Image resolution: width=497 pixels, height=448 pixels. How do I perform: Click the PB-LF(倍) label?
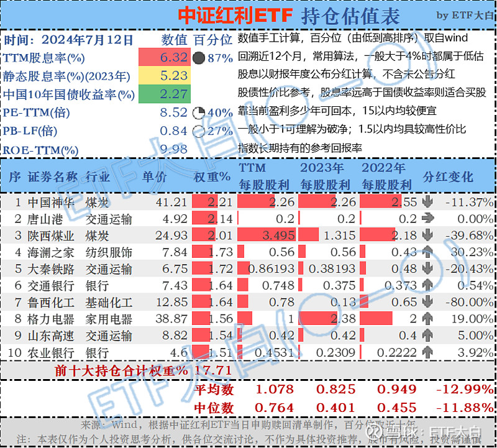30,131
